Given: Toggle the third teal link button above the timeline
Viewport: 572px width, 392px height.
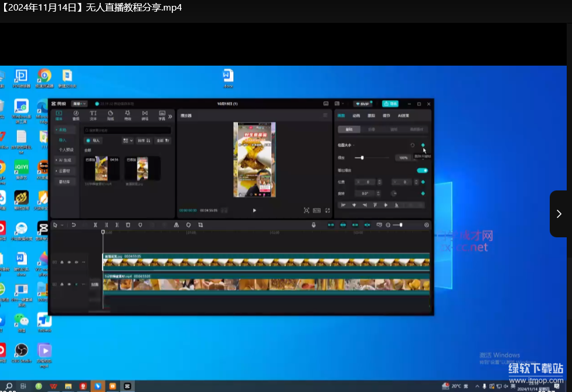Looking at the screenshot, I should pyautogui.click(x=355, y=225).
